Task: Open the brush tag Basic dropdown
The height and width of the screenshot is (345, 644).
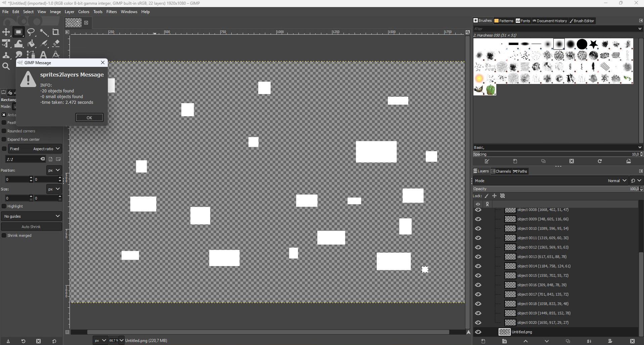Action: [x=558, y=147]
